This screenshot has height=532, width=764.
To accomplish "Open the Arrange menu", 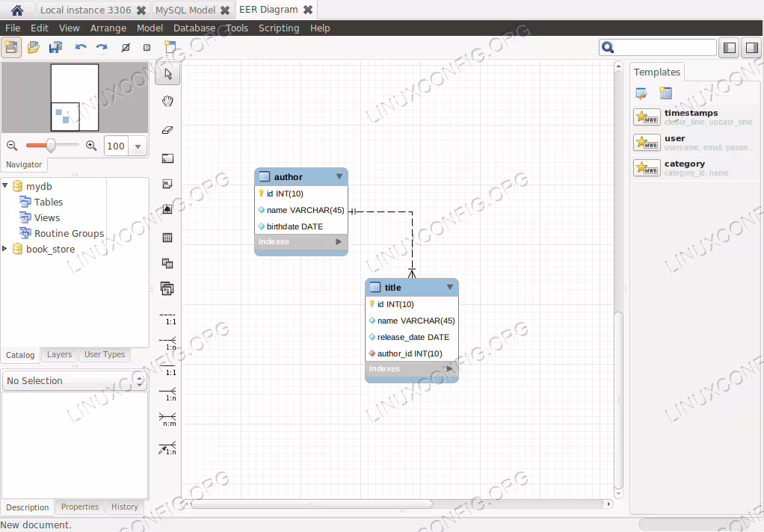I will coord(108,28).
